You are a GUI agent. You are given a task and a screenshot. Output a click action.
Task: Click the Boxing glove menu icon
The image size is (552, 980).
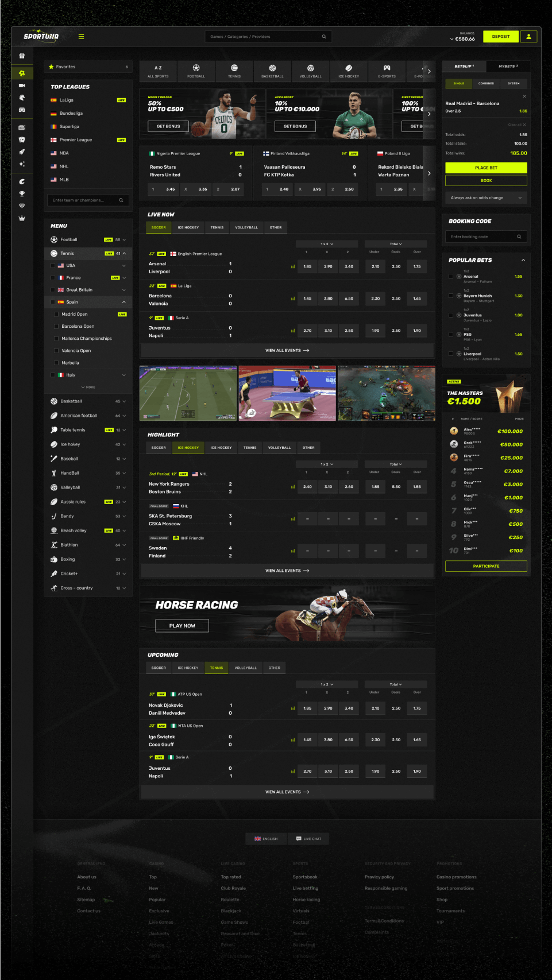[54, 559]
